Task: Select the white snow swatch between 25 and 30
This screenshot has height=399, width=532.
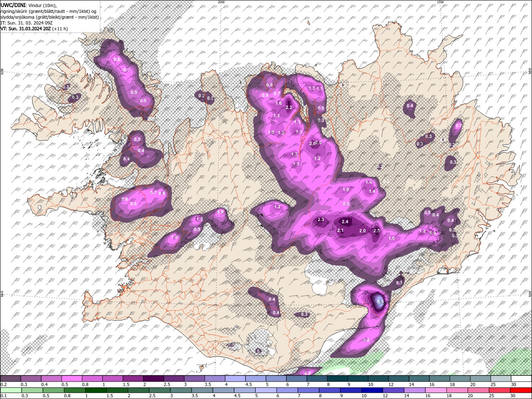Action: tap(501, 378)
